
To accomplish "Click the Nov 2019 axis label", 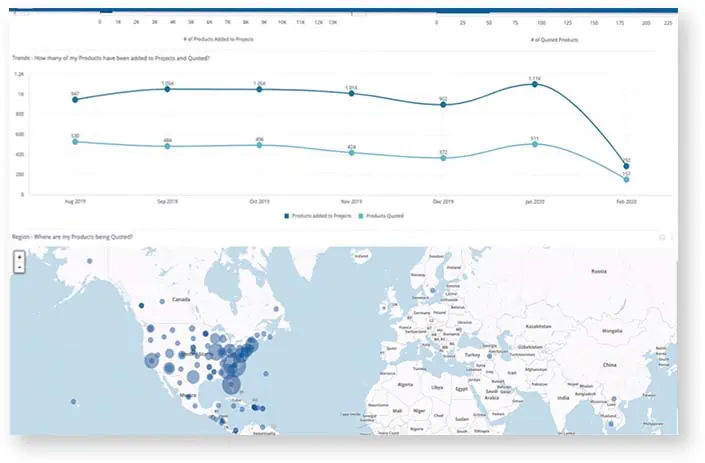I will pyautogui.click(x=351, y=202).
